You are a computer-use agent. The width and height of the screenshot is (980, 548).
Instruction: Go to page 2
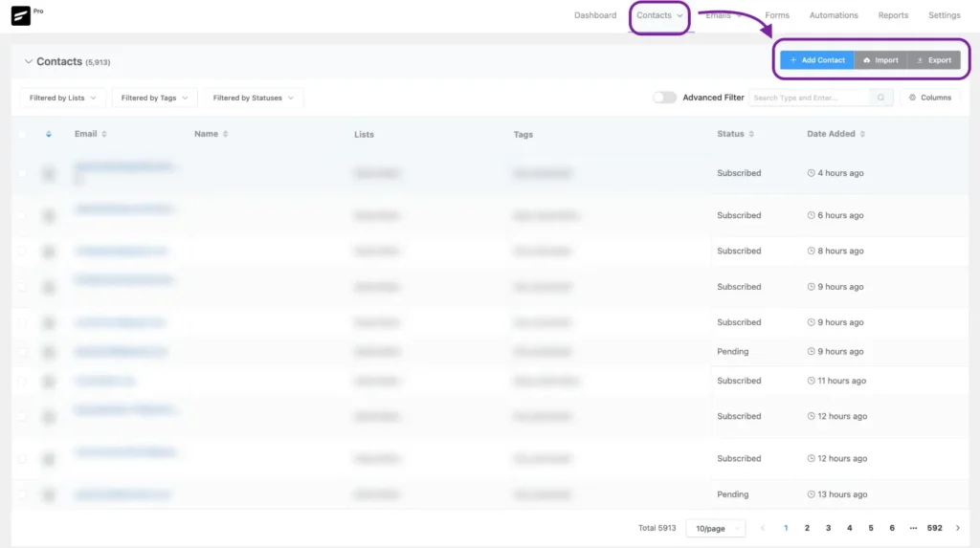807,528
